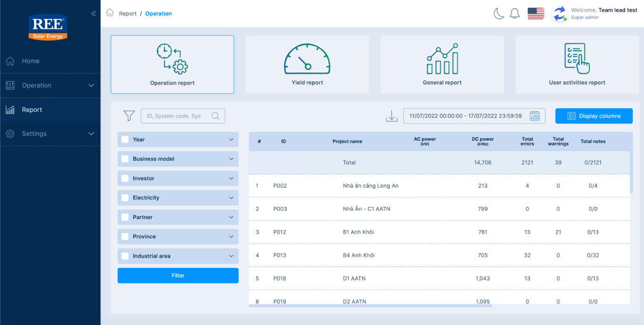Click the funnel filter icon
Viewport: 644px width, 325px height.
[129, 116]
